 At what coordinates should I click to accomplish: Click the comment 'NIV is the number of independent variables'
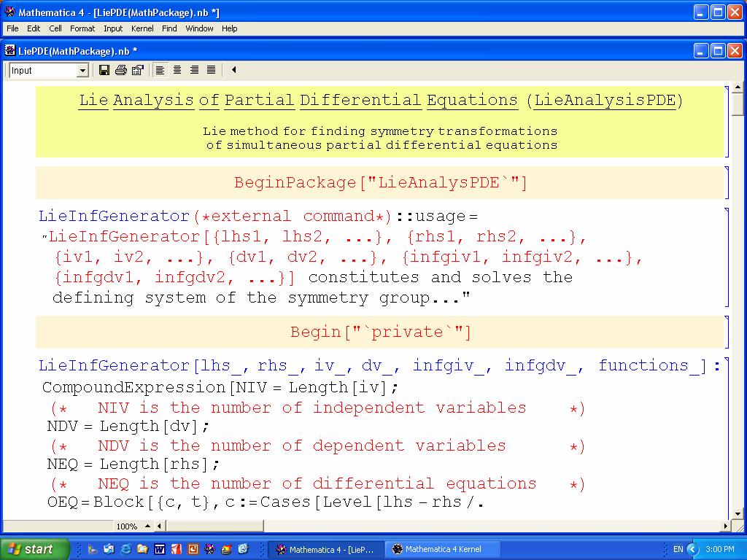pyautogui.click(x=312, y=408)
